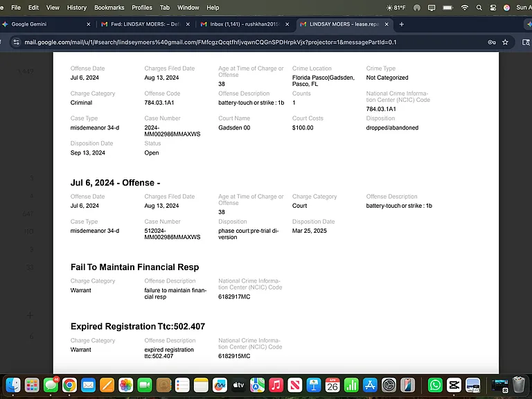Launch Keynote from the dock
The image size is (532, 399).
pos(314,385)
